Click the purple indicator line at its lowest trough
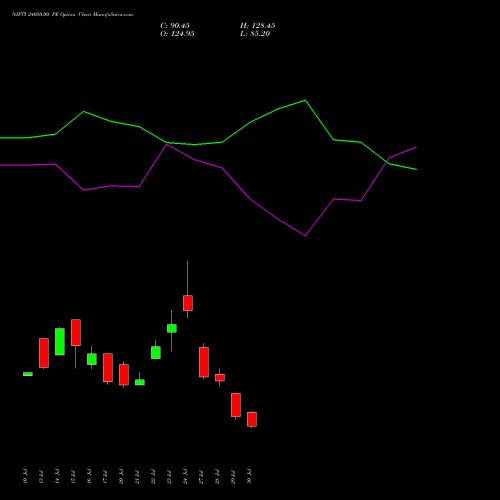The image size is (500, 500). coord(305,235)
